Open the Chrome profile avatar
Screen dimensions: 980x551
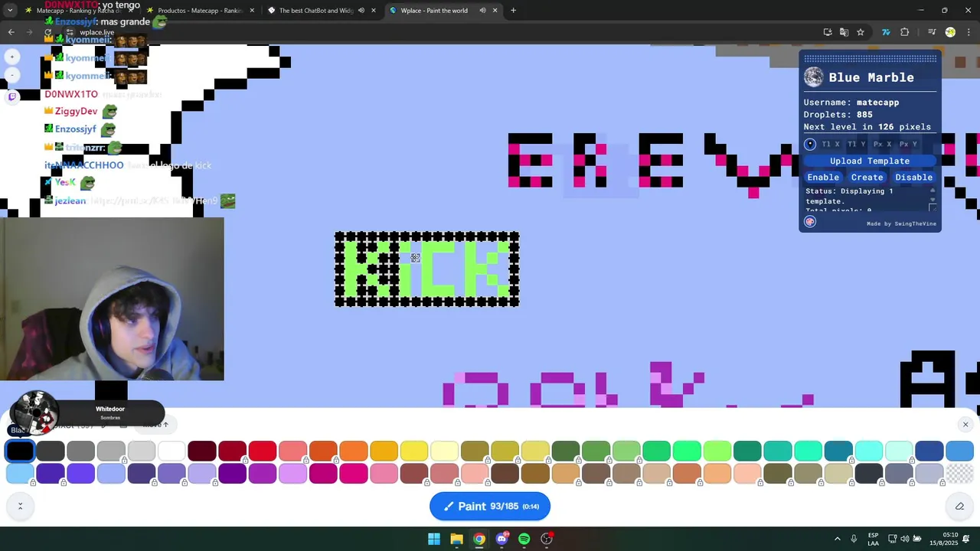(950, 32)
